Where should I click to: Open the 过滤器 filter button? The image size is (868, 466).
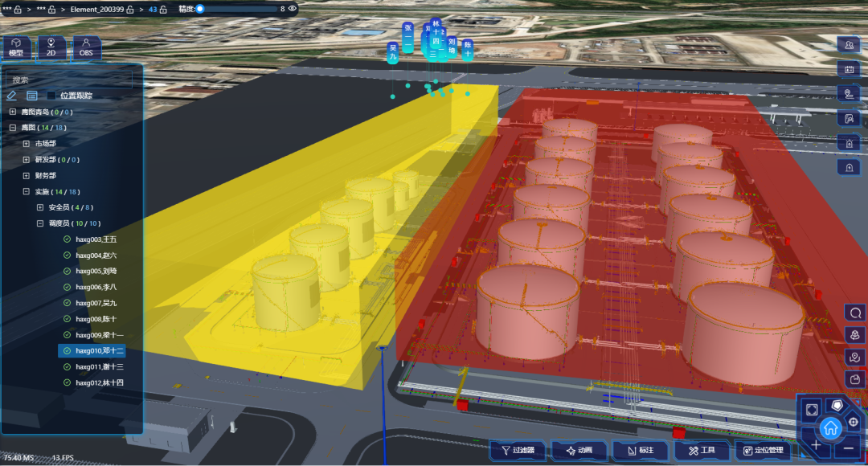(x=518, y=450)
